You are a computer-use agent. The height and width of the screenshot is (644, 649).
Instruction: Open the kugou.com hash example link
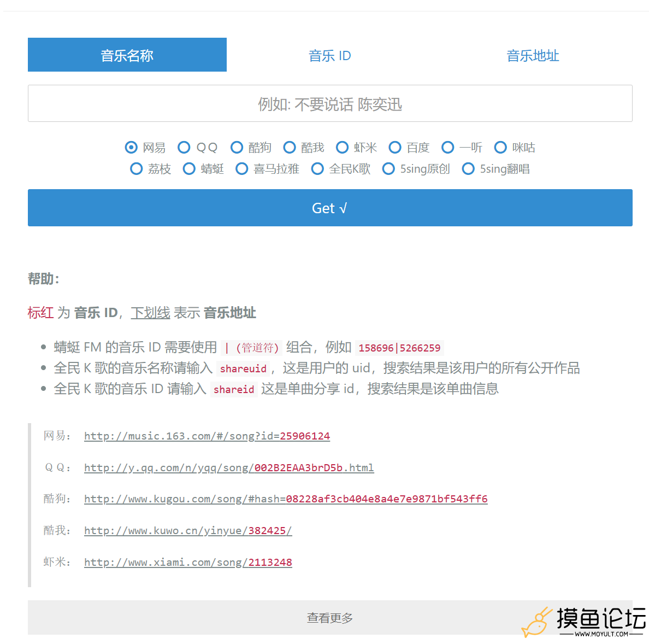pyautogui.click(x=286, y=499)
